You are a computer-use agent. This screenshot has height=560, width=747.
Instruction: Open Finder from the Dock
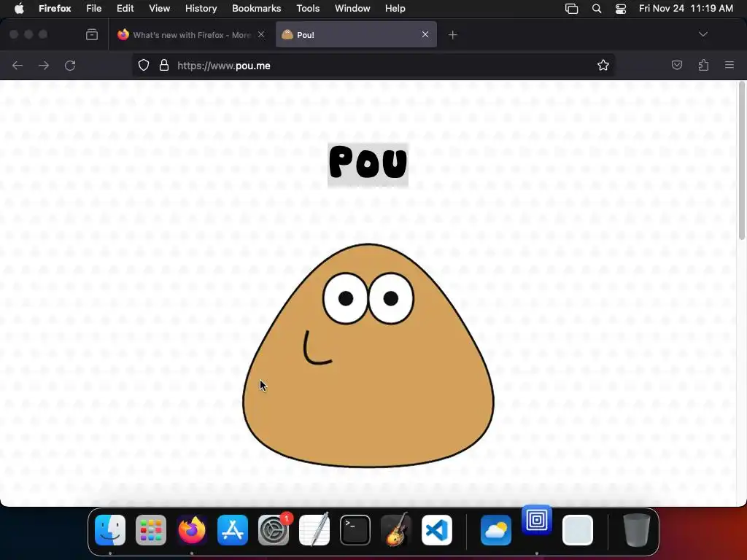coord(110,529)
